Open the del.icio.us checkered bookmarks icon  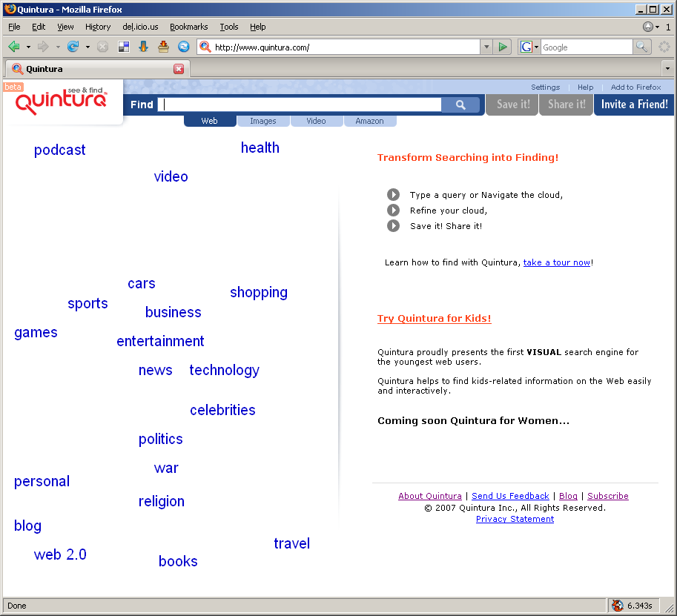[x=124, y=47]
